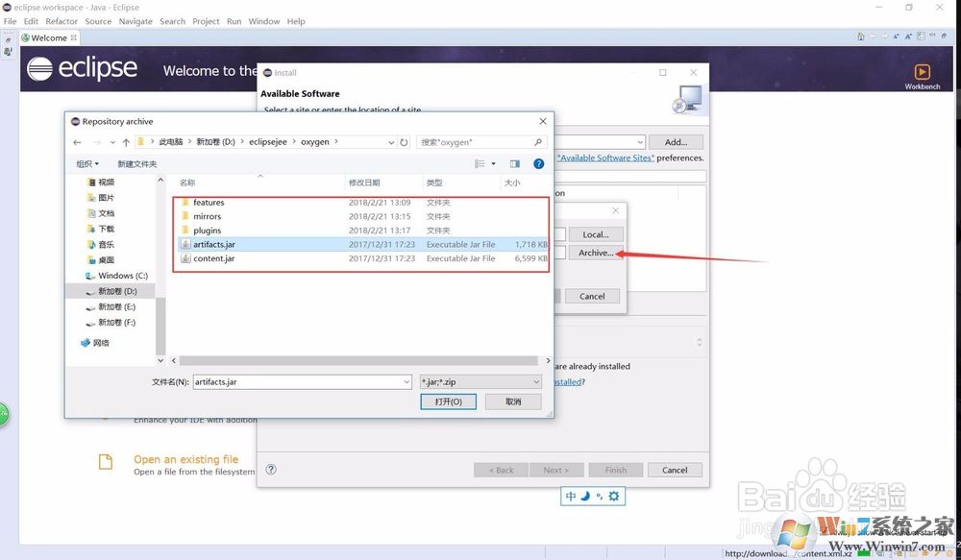Open the Project menu

point(206,21)
